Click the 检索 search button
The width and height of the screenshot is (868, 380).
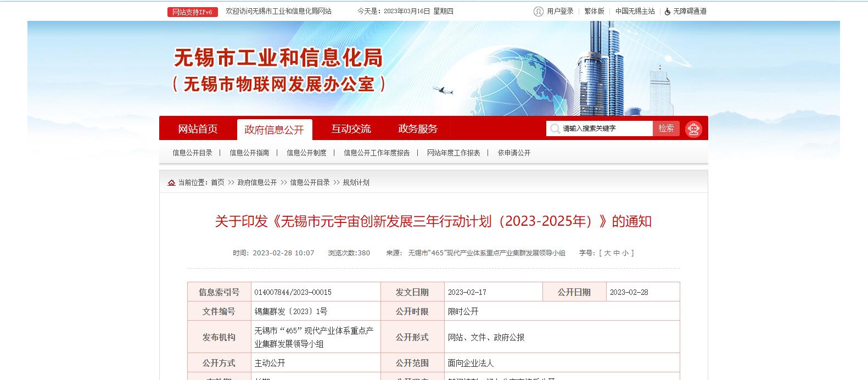pyautogui.click(x=666, y=128)
